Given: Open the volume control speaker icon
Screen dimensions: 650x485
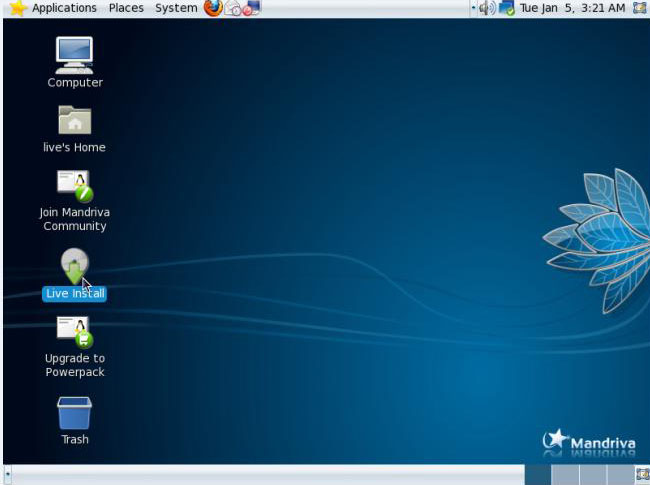Looking at the screenshot, I should pos(487,8).
